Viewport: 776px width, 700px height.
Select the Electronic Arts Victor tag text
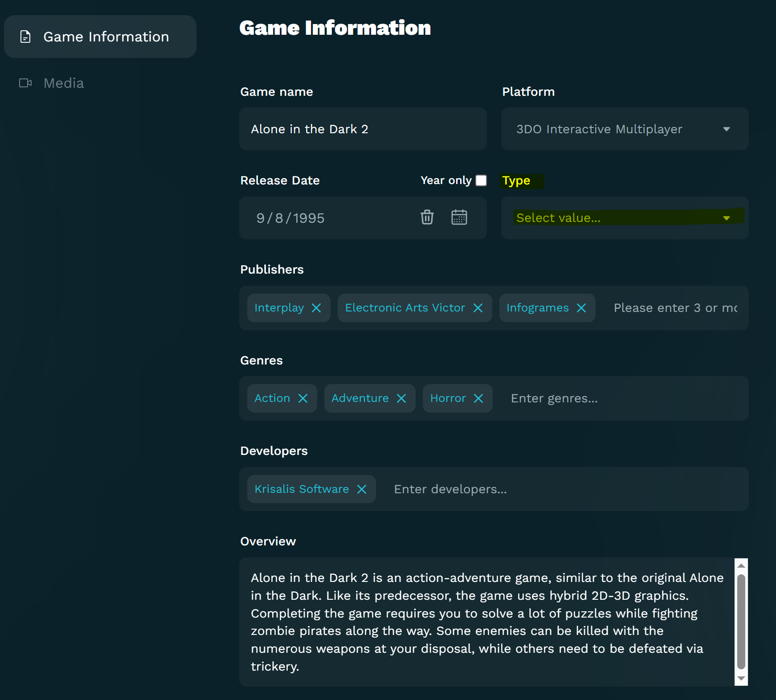pos(405,308)
